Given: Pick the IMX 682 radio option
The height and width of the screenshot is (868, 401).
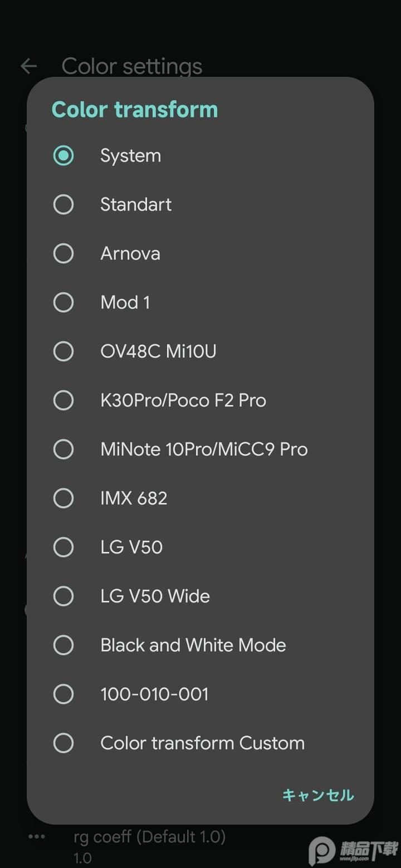Looking at the screenshot, I should click(63, 499).
